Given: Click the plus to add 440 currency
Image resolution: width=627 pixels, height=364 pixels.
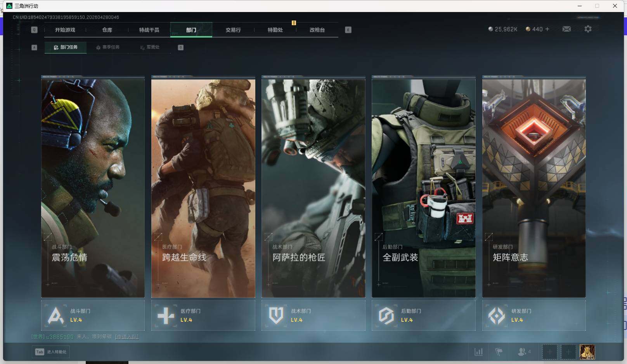Looking at the screenshot, I should [547, 29].
